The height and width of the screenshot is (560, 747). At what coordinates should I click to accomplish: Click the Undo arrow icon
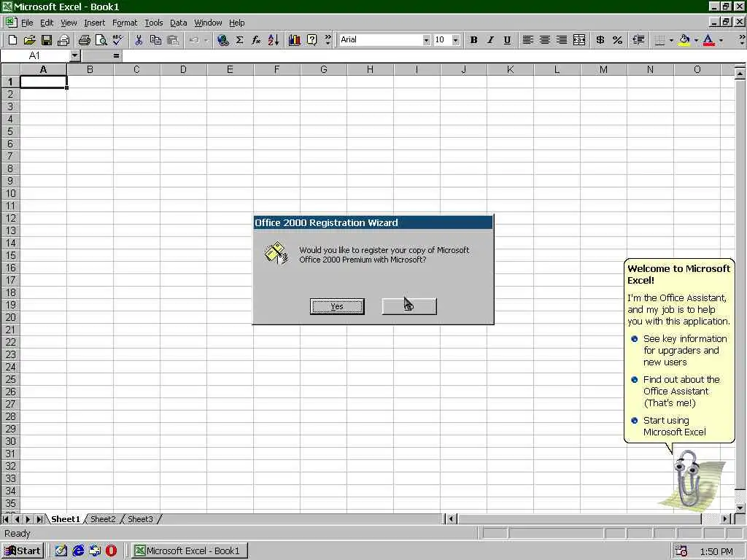tap(194, 41)
